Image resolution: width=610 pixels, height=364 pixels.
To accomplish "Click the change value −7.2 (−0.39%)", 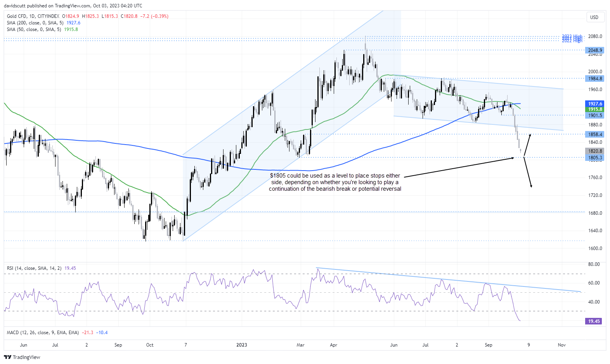I will 154,16.
